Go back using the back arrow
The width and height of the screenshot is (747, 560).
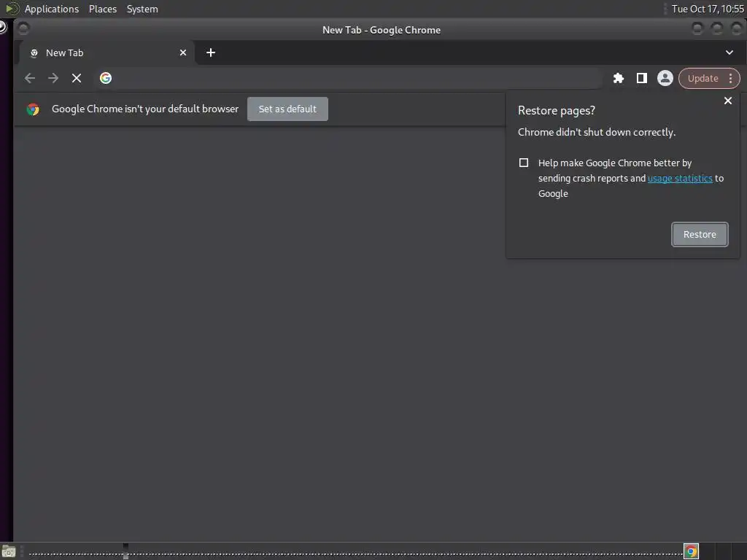tap(29, 78)
